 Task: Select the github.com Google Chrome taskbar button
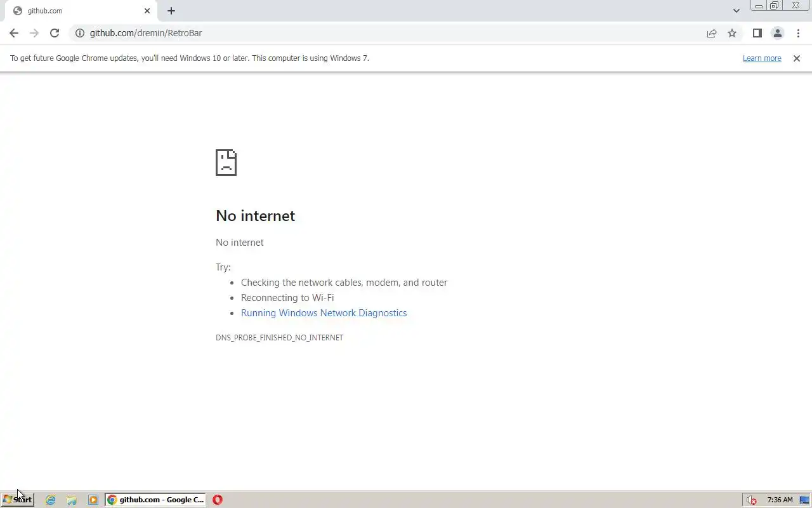[155, 500]
